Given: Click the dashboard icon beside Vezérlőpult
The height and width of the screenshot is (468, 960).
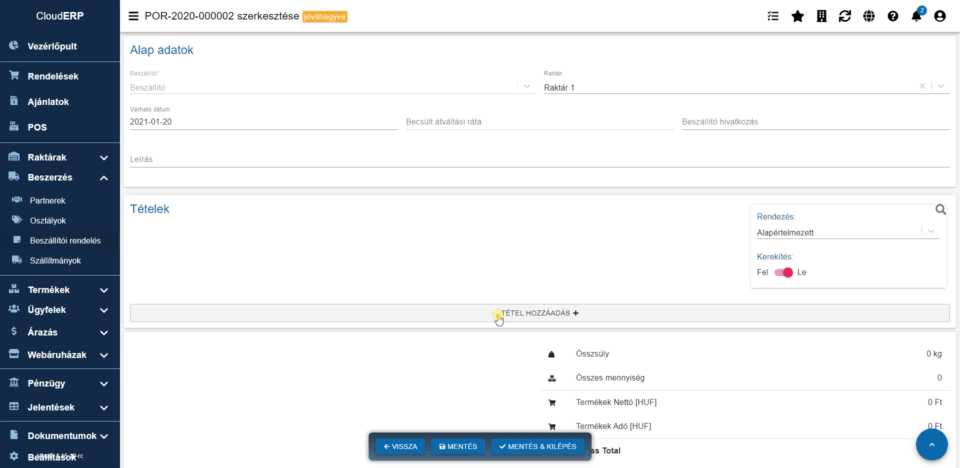Looking at the screenshot, I should coord(14,46).
